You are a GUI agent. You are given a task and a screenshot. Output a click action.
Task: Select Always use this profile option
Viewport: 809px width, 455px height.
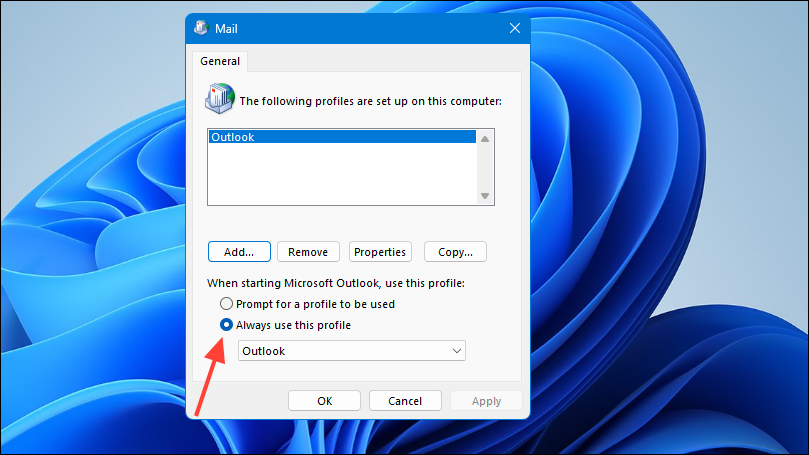(x=285, y=325)
